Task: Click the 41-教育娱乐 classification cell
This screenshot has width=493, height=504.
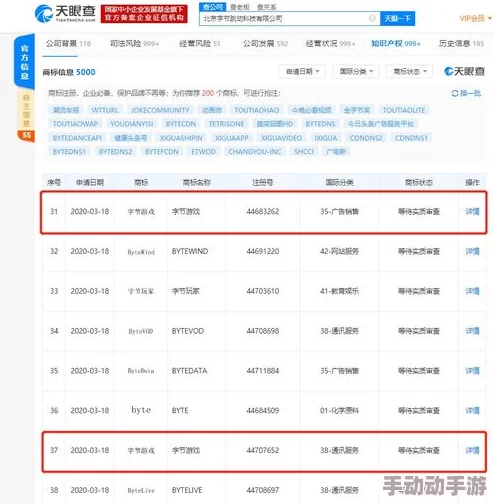Action: click(x=339, y=291)
